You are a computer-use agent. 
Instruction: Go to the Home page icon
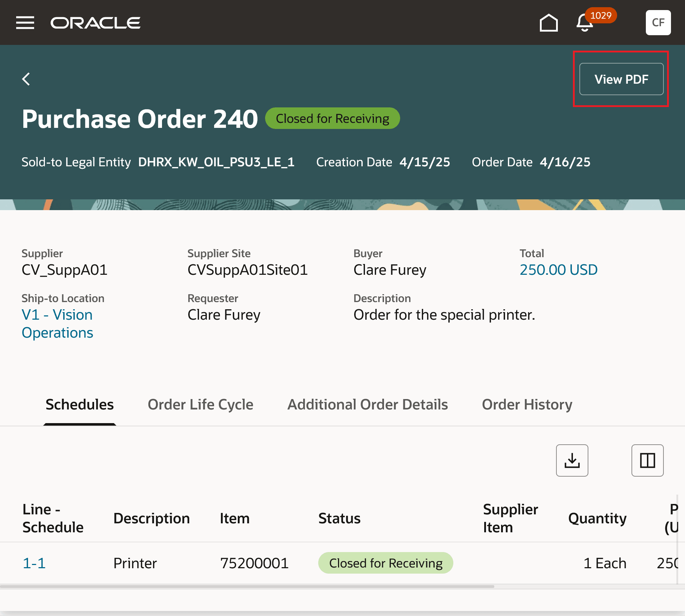549,23
